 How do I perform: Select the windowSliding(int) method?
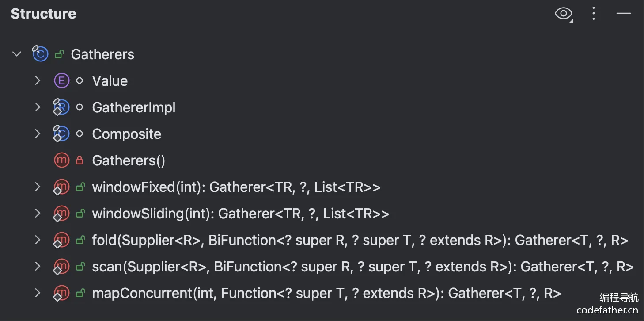pyautogui.click(x=240, y=214)
